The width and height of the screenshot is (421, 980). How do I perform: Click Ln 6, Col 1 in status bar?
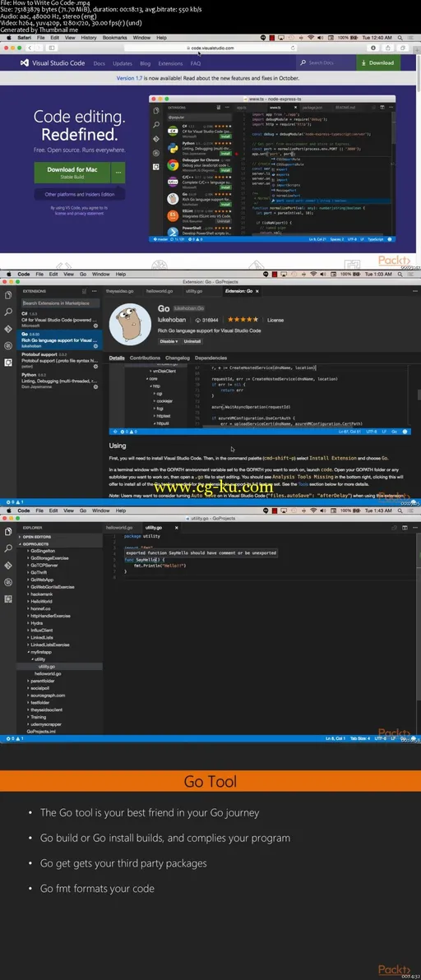click(336, 739)
